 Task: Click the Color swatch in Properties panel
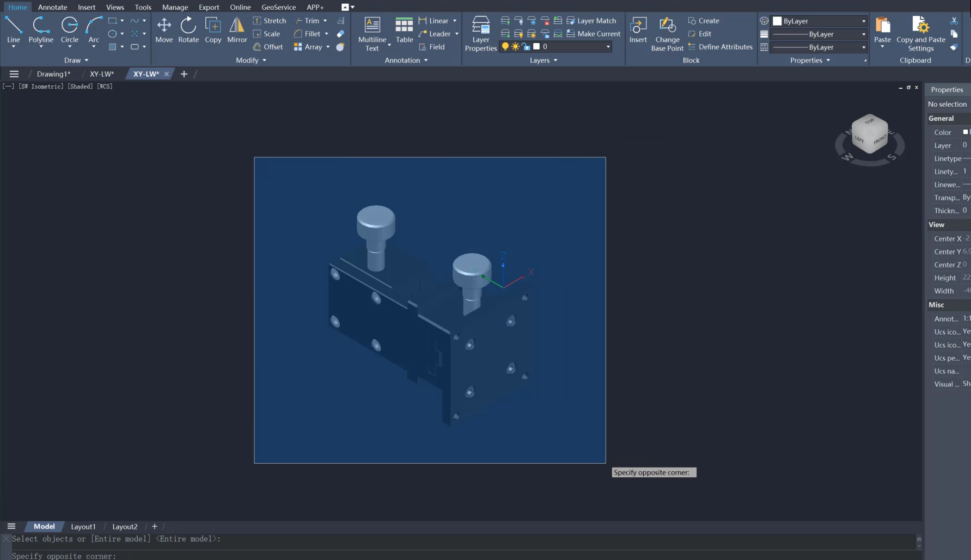click(x=966, y=132)
